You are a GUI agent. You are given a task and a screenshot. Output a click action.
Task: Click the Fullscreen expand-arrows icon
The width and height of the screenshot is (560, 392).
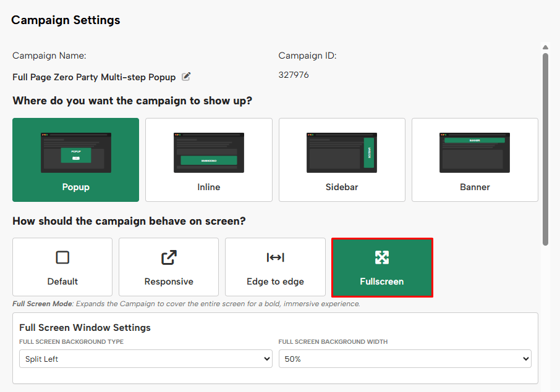tap(382, 257)
